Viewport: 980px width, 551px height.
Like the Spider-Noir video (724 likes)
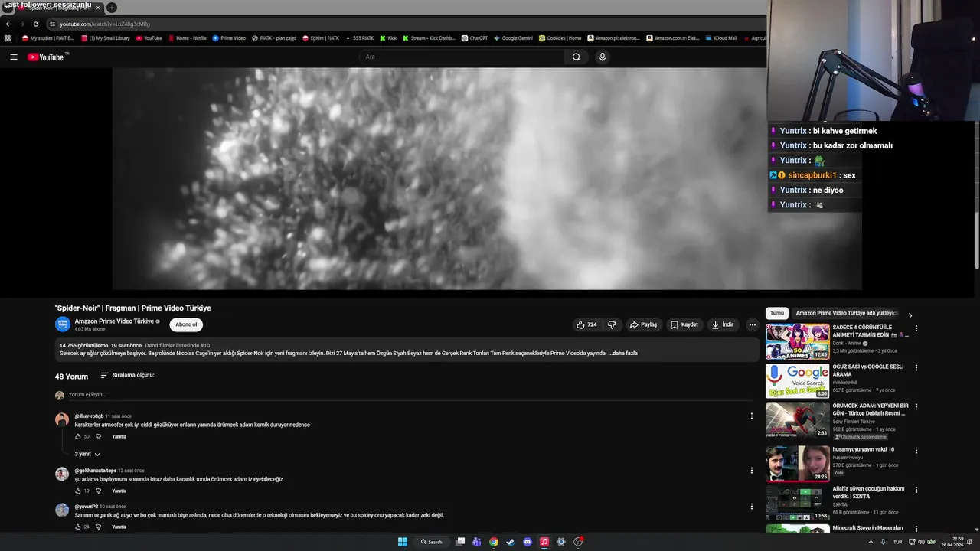586,324
